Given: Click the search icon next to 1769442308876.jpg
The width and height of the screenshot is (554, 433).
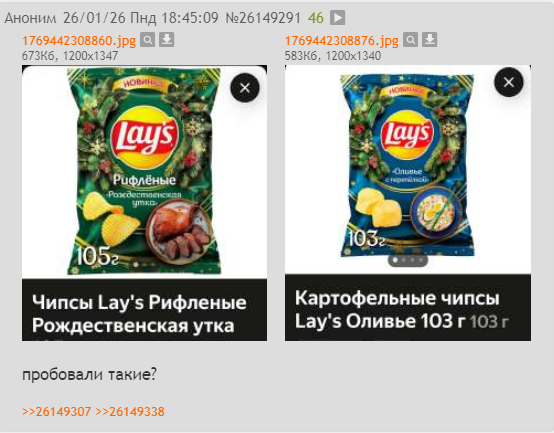Looking at the screenshot, I should point(411,40).
